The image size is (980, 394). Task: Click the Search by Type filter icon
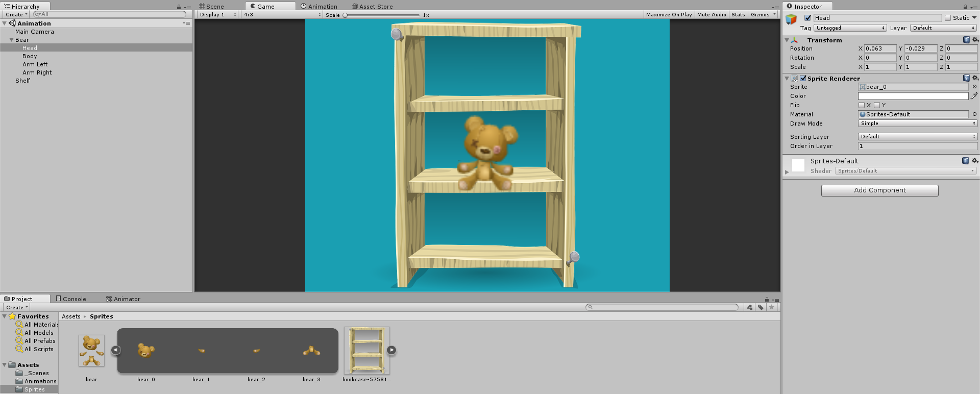click(x=749, y=307)
